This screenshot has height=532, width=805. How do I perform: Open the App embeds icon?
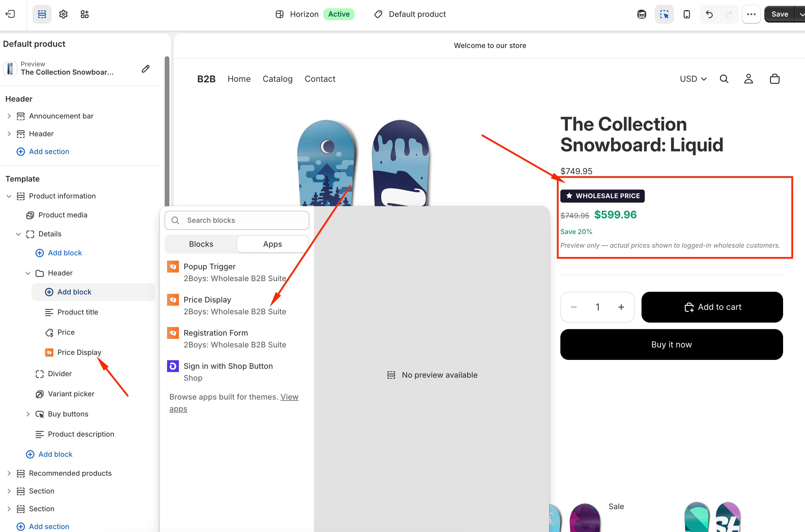click(x=84, y=14)
